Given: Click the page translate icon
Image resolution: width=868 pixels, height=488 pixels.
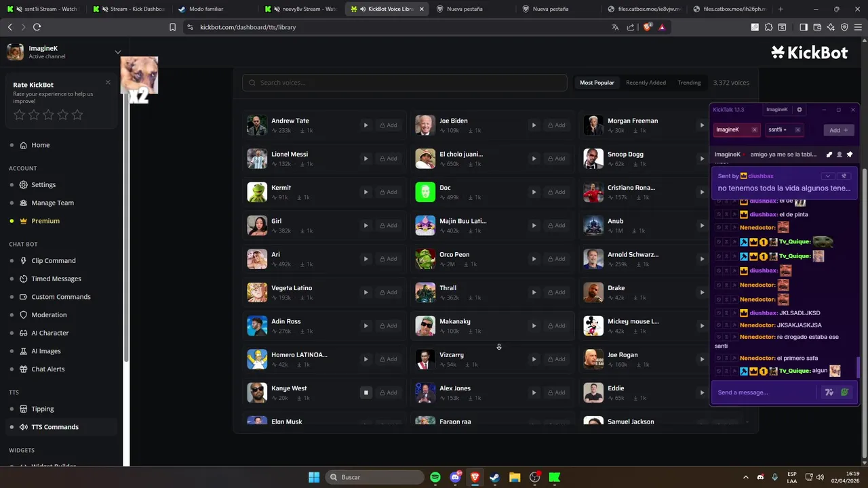Looking at the screenshot, I should 615,27.
